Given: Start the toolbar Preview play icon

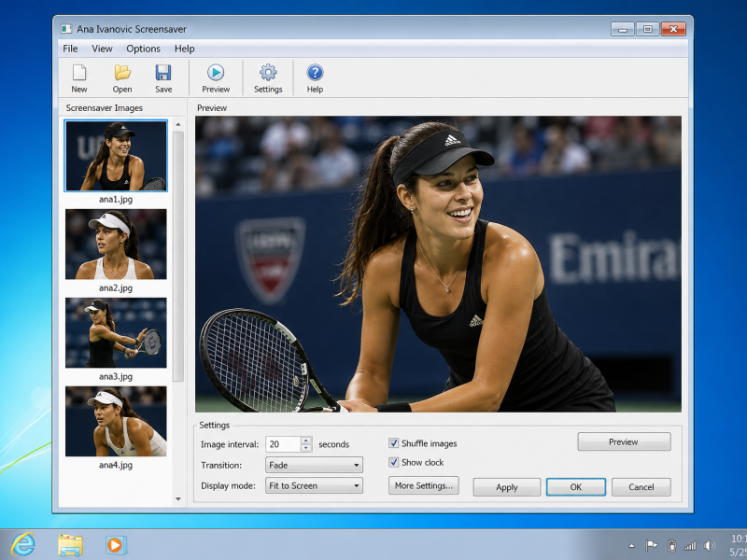Looking at the screenshot, I should click(216, 73).
